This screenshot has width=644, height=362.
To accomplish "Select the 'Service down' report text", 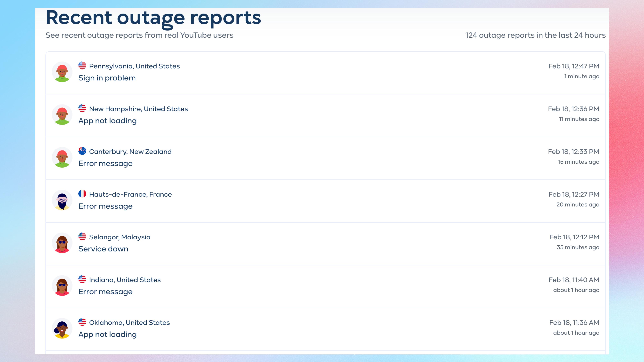I will [x=103, y=249].
